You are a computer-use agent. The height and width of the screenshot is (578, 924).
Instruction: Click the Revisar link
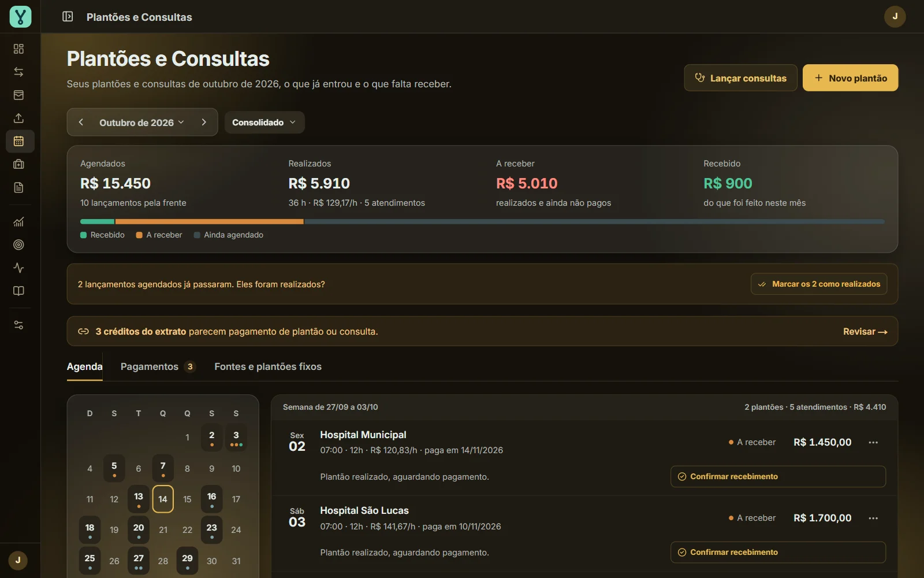click(x=865, y=331)
